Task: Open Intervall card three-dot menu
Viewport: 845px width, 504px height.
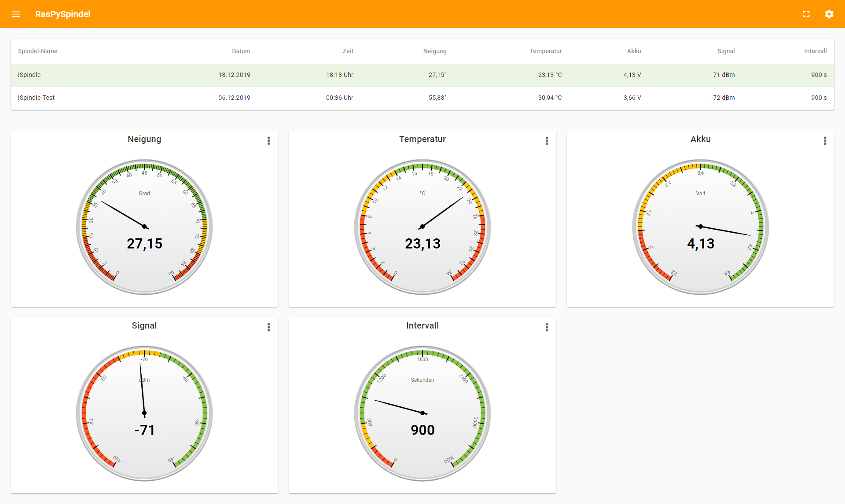Action: (x=547, y=327)
